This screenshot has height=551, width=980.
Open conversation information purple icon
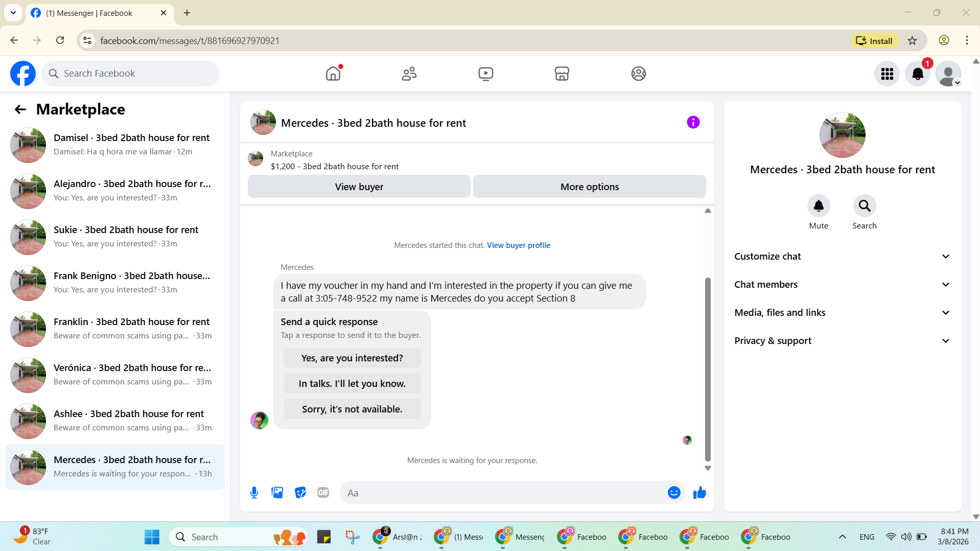[693, 122]
